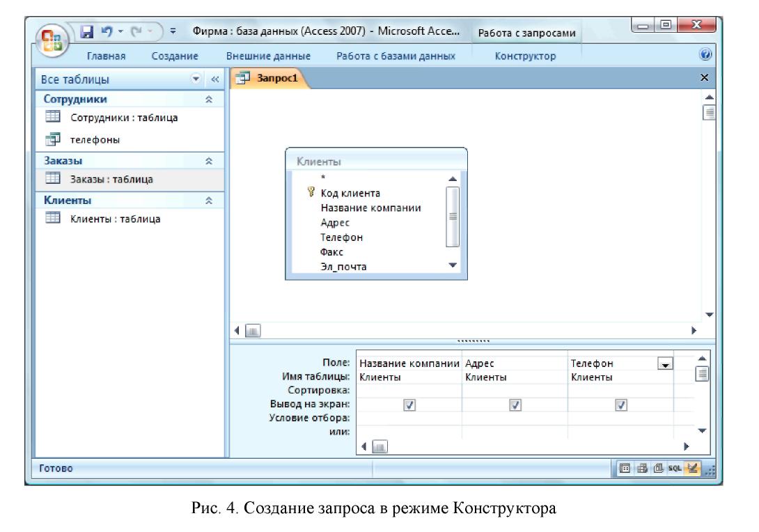Open the Телефон field dropdown arrow

pyautogui.click(x=665, y=363)
